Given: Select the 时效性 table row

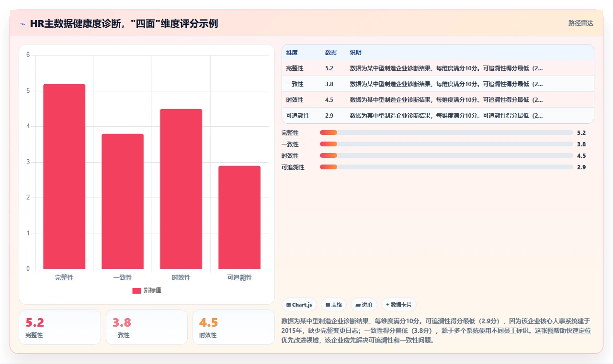Looking at the screenshot, I should point(438,100).
